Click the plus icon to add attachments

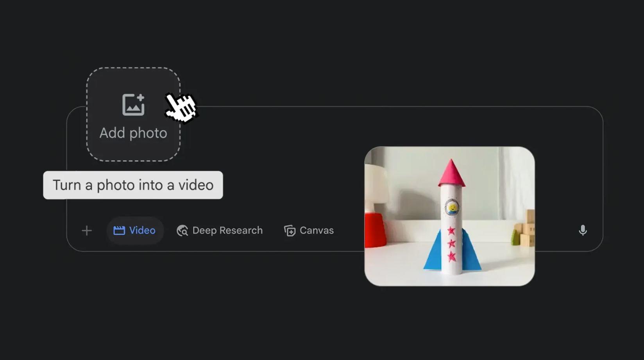pyautogui.click(x=87, y=231)
